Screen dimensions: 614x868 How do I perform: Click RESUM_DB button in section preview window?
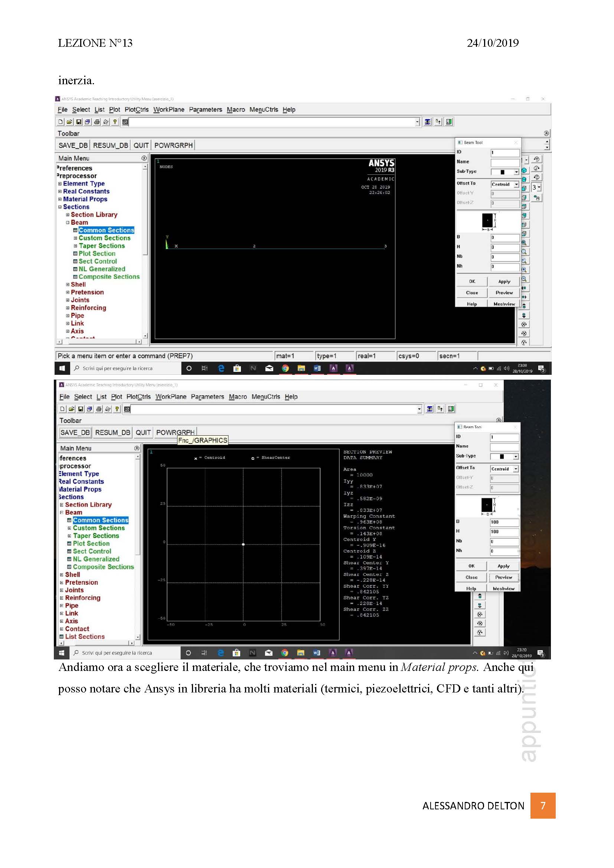click(x=113, y=432)
